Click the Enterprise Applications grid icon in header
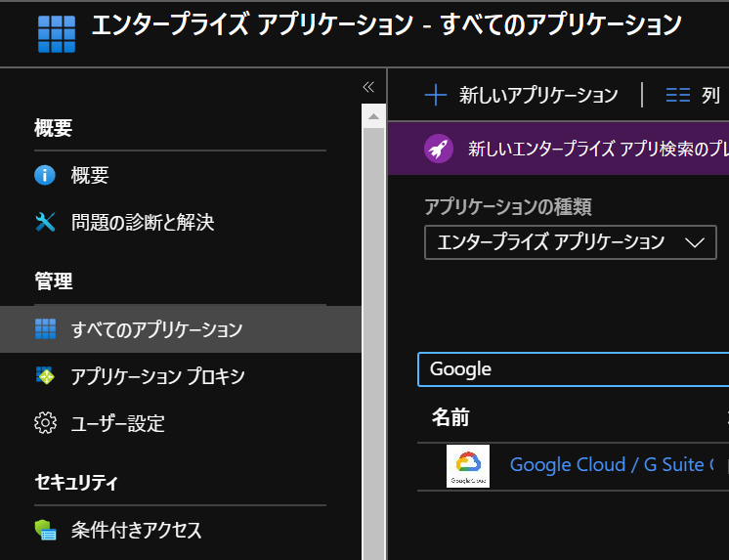The height and width of the screenshot is (560, 729). coord(56,32)
